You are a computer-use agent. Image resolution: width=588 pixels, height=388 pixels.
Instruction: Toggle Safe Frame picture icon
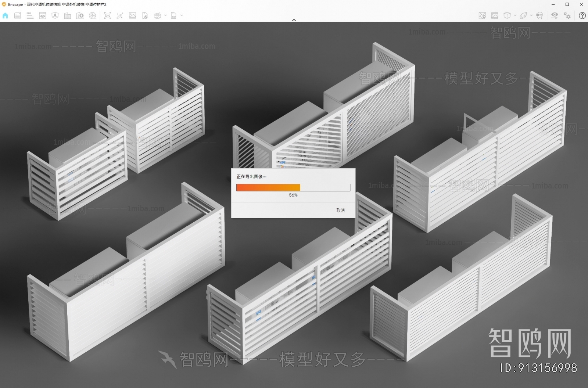[x=495, y=15]
